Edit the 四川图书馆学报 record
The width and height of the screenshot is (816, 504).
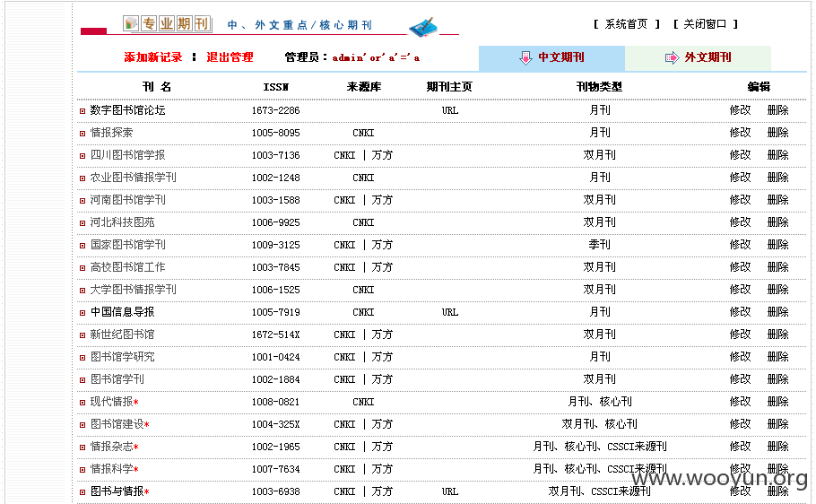click(740, 155)
